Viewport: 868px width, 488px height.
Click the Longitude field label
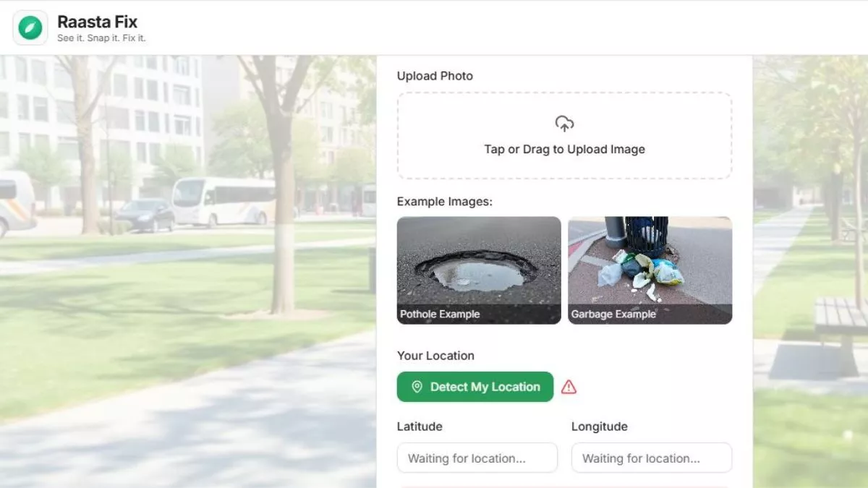[599, 427]
